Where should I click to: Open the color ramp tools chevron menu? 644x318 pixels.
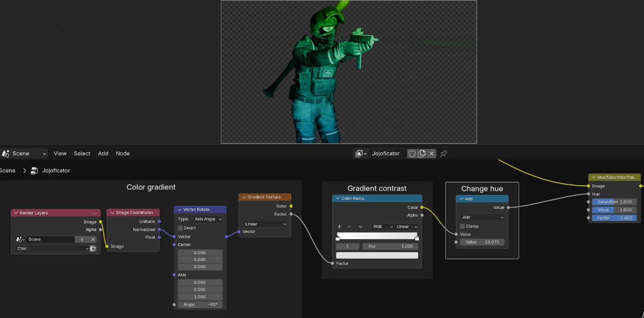pyautogui.click(x=360, y=227)
